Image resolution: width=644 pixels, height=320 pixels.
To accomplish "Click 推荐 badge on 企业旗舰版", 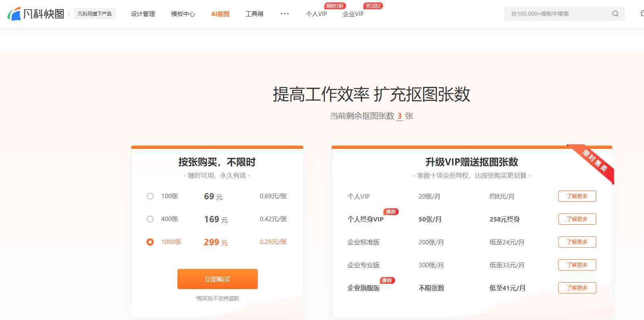I will [387, 280].
